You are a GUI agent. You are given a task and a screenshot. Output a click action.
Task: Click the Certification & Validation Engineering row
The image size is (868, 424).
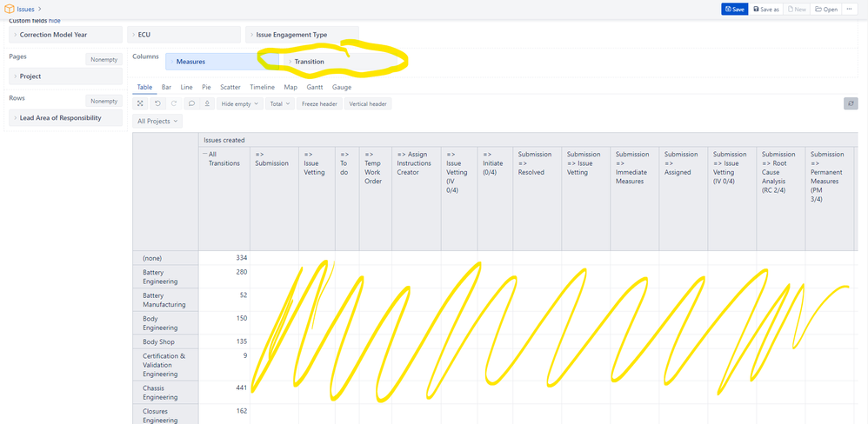[165, 365]
